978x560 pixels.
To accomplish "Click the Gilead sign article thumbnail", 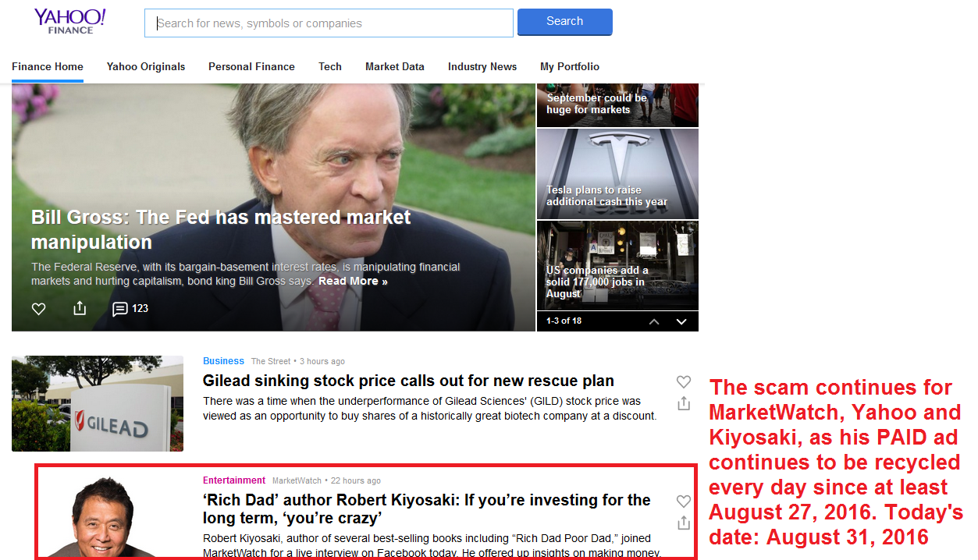I will click(x=98, y=403).
